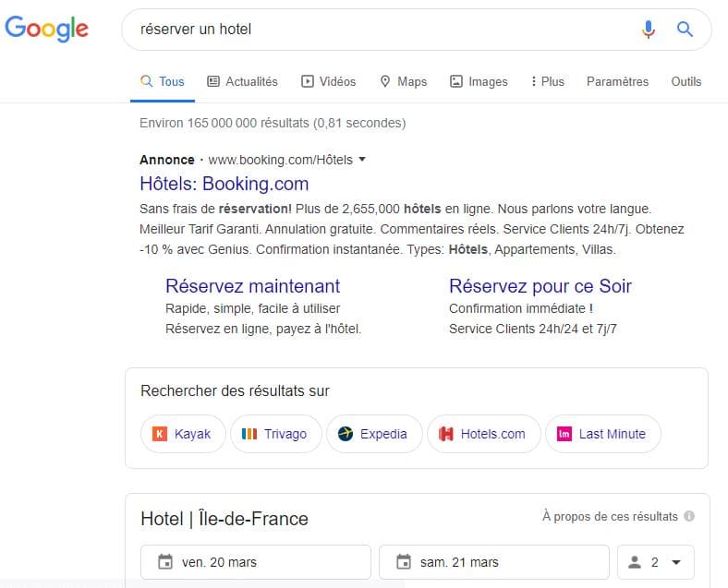This screenshot has height=588, width=728.
Task: Click the Google logo
Action: 46,29
